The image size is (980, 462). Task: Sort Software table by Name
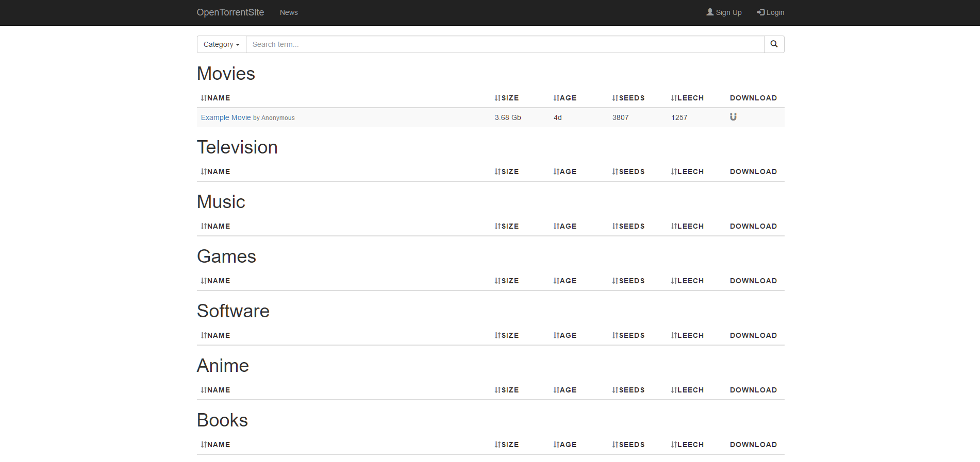pyautogui.click(x=215, y=335)
